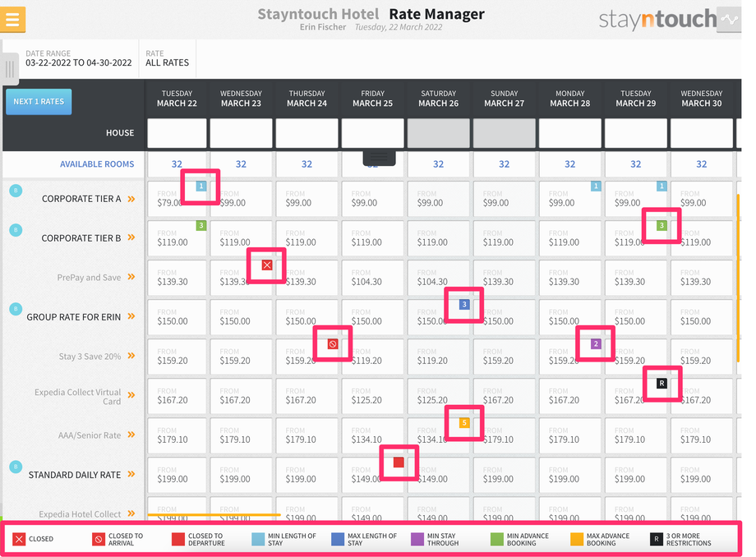The width and height of the screenshot is (756, 557).
Task: Expand AAA/Senior Rate row
Action: pyautogui.click(x=131, y=435)
